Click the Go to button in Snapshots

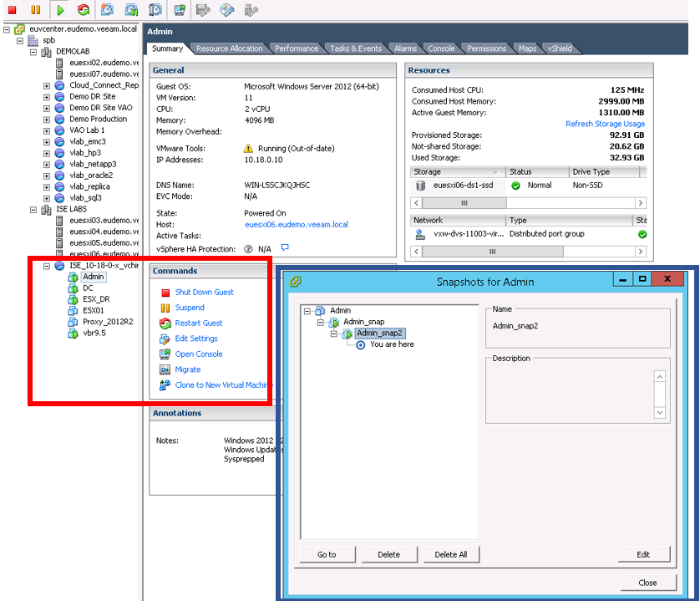(327, 554)
